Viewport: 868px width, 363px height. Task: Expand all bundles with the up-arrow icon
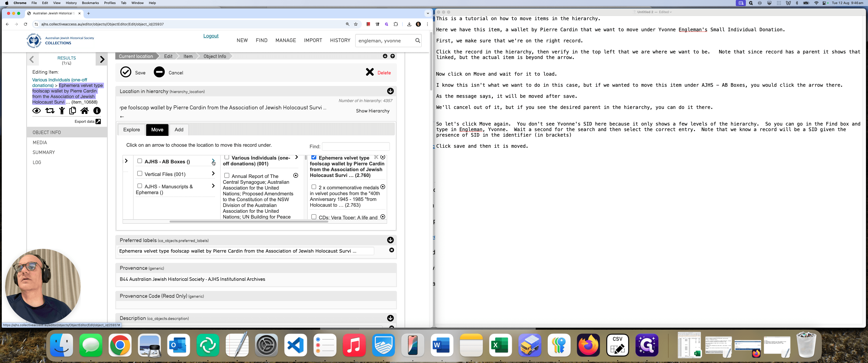(x=393, y=56)
